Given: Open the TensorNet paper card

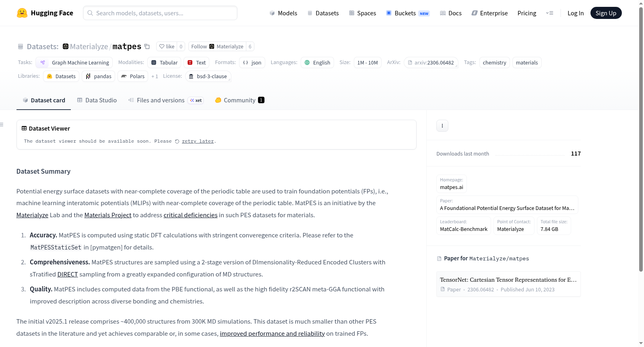Looking at the screenshot, I should (x=508, y=284).
